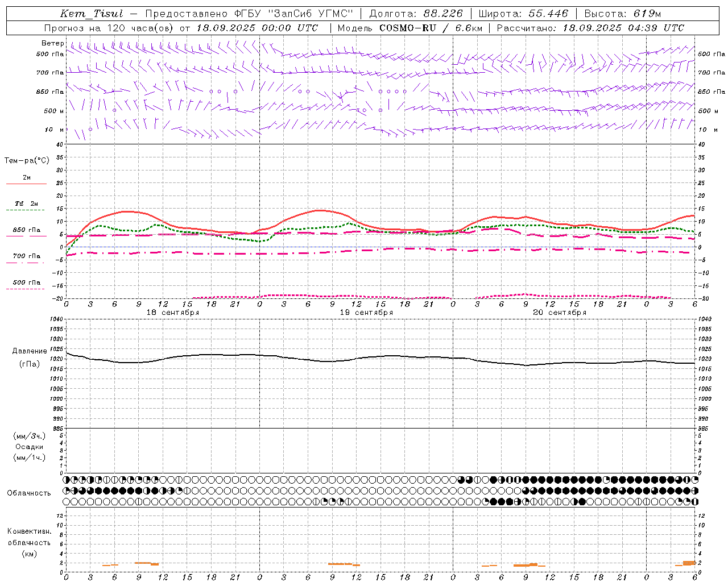
Task: Click the 40 value at top of left temperature axis
Action: tap(60, 144)
